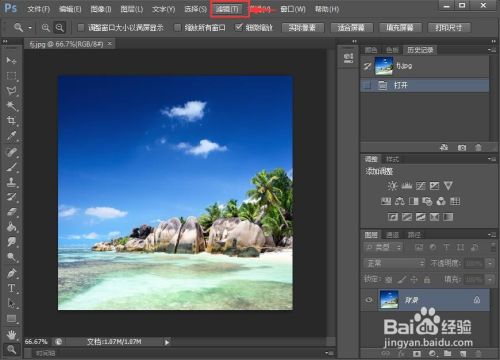Open the 滤镜(T) filter menu
This screenshot has width=500, height=360.
tap(227, 9)
